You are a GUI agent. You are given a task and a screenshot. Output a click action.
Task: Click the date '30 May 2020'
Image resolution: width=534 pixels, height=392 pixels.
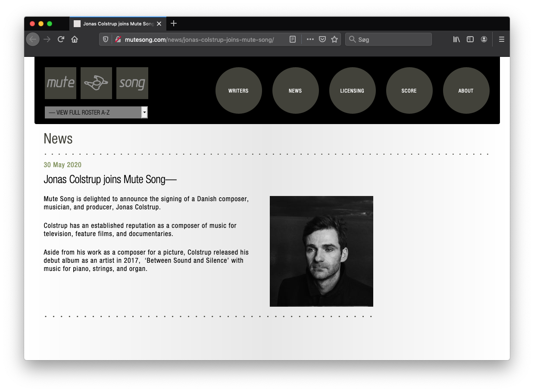point(62,165)
